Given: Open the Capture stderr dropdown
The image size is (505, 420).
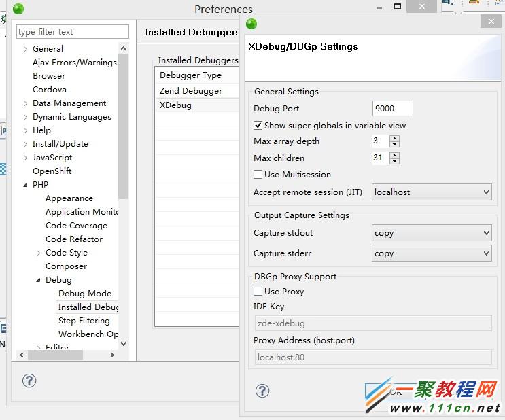Looking at the screenshot, I should click(432, 253).
